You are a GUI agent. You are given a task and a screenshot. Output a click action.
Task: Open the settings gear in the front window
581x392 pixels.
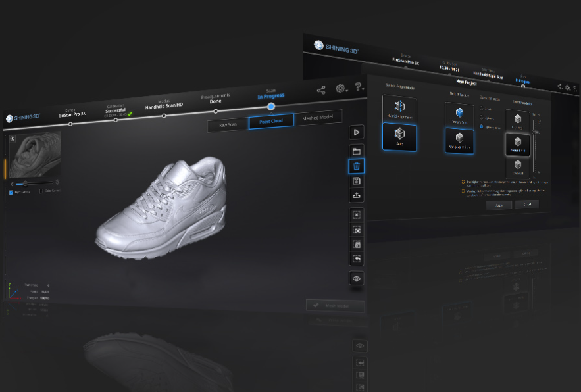point(341,88)
